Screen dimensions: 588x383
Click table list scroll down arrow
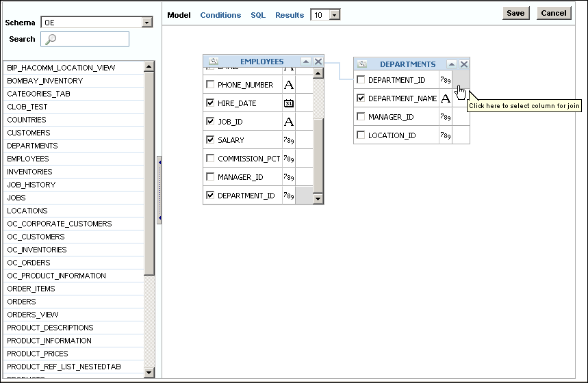click(149, 372)
